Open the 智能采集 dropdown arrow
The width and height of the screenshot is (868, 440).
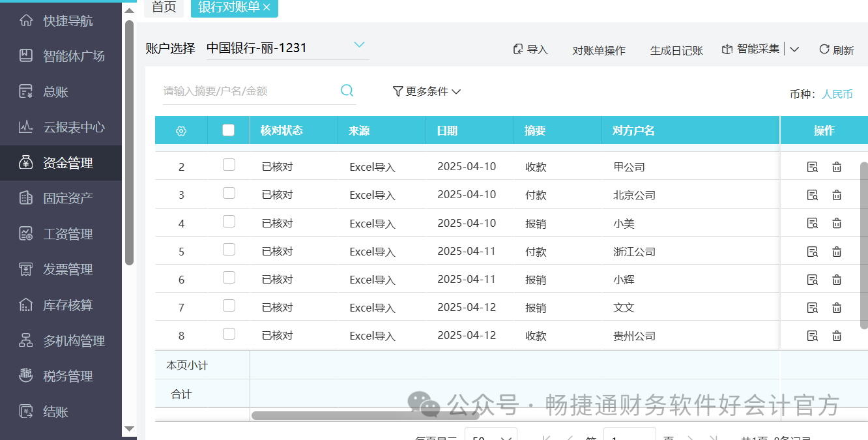coord(795,48)
